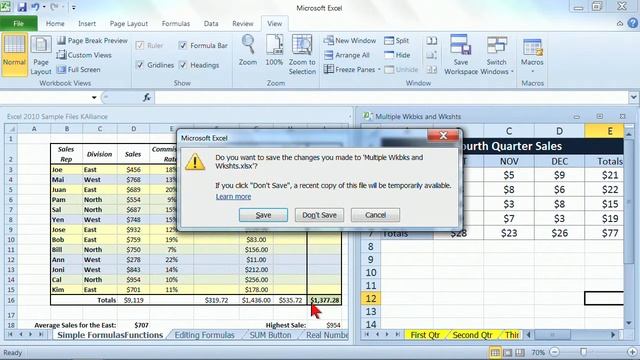The width and height of the screenshot is (640, 360).
Task: Click Normal view icon in status bar
Action: click(495, 352)
